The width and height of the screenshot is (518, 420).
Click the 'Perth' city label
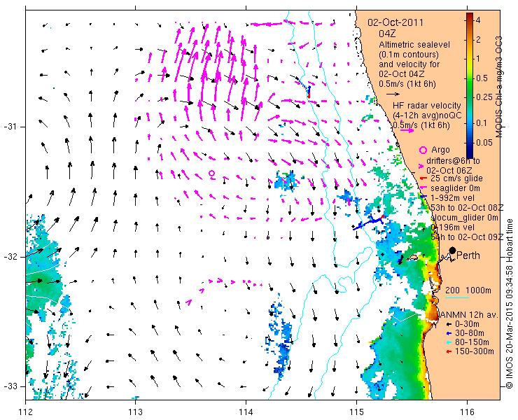pyautogui.click(x=468, y=255)
